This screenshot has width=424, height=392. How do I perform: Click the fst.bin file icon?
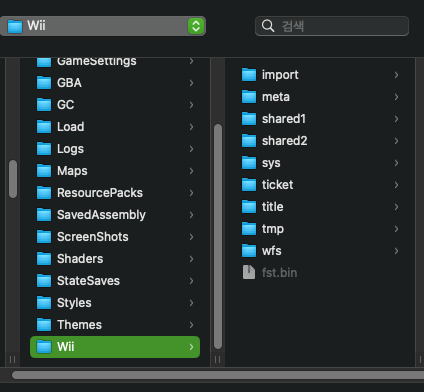click(249, 273)
